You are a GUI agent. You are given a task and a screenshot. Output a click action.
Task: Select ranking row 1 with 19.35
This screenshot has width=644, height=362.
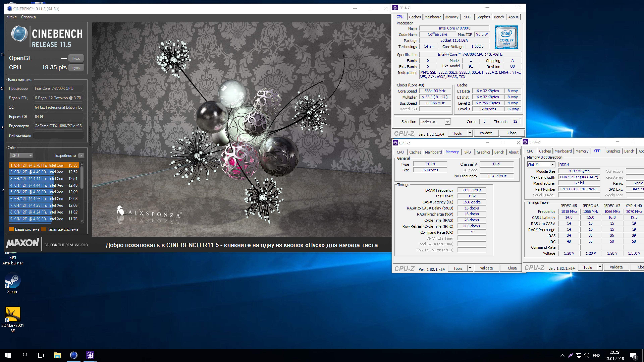(x=44, y=165)
